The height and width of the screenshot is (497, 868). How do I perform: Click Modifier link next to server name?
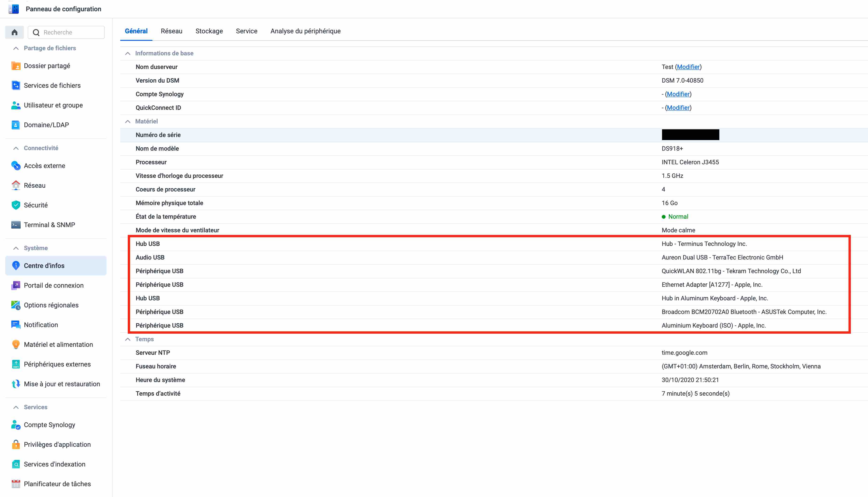point(688,67)
